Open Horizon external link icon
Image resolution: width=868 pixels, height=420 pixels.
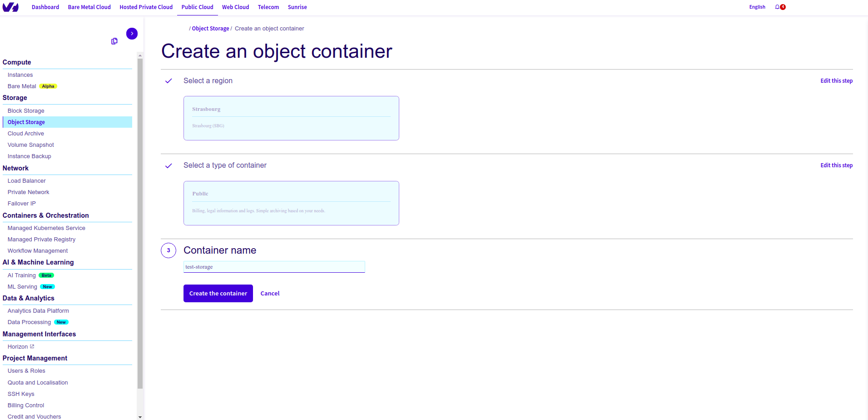tap(32, 346)
